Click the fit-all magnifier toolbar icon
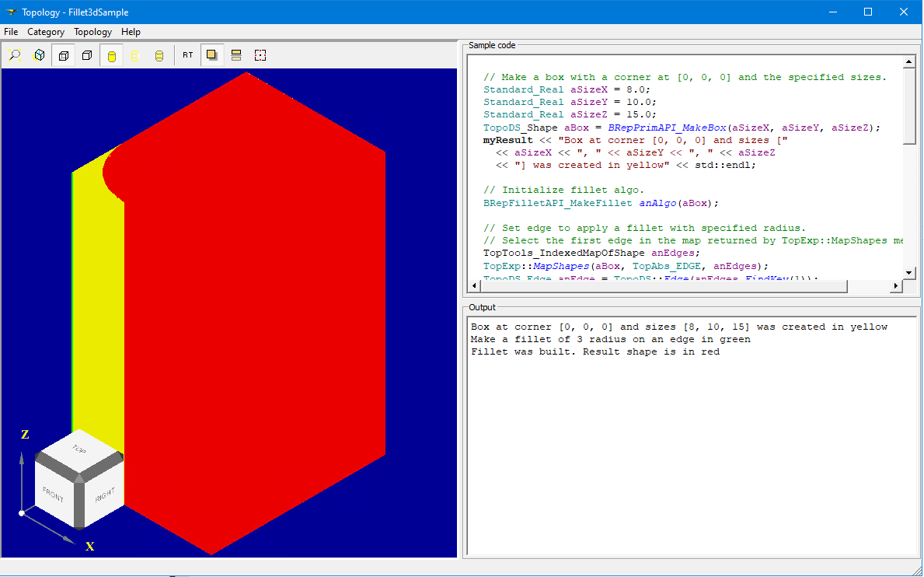 tap(16, 55)
